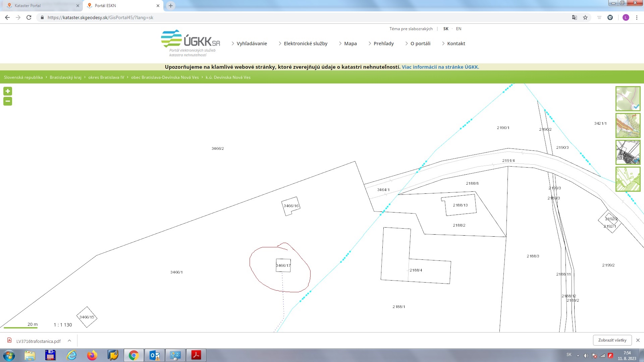
Task: Switch to the tourist map basemap thumbnail
Action: pyautogui.click(x=628, y=125)
